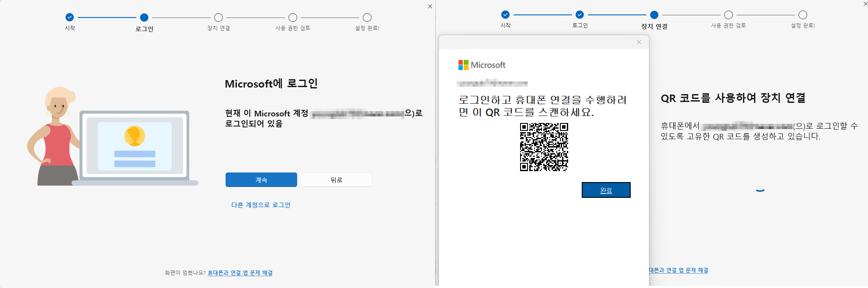Select the 시작 step circle in left window
Screen dimensions: 868x288
click(x=69, y=18)
